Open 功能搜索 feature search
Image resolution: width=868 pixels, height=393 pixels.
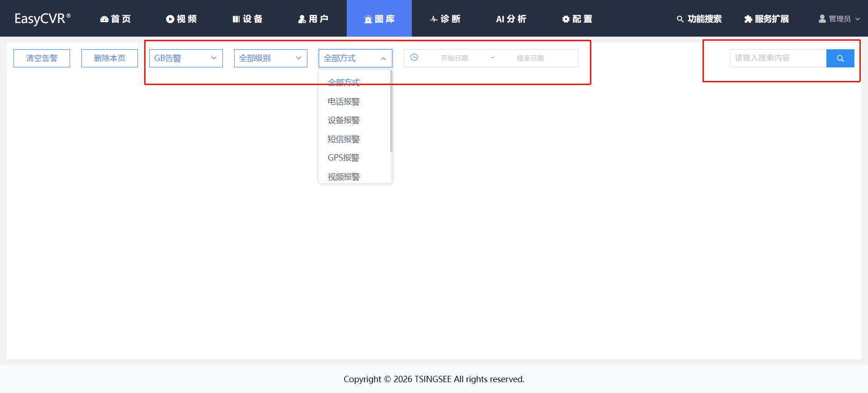coord(699,19)
